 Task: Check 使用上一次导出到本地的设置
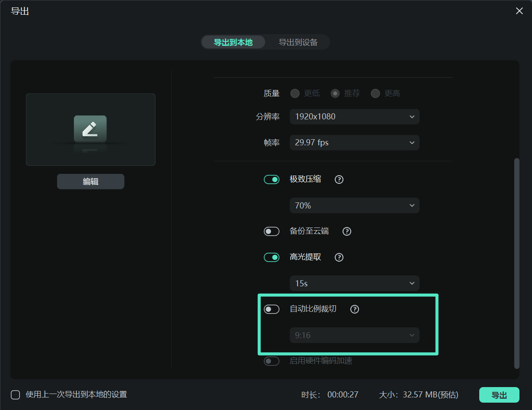click(x=16, y=394)
